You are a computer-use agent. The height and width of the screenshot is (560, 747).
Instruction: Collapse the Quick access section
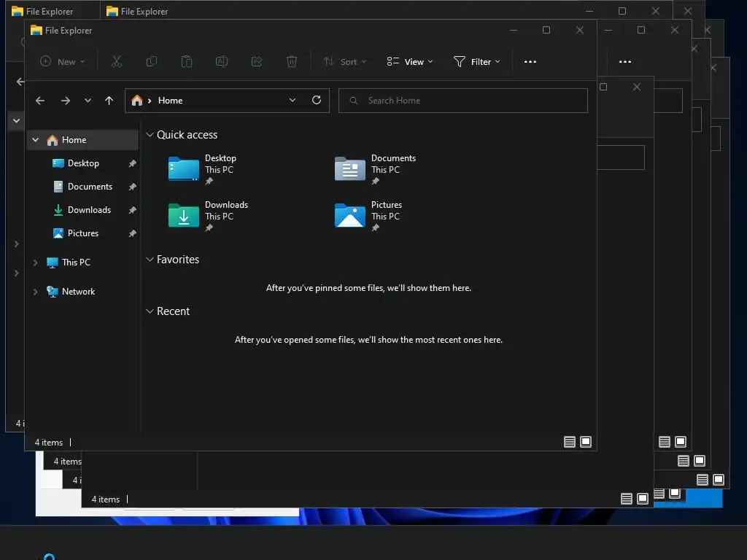pyautogui.click(x=150, y=135)
